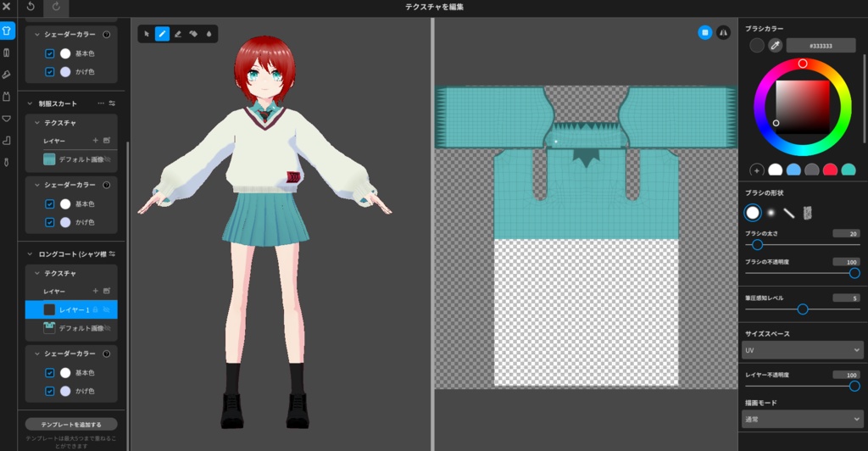
Task: Close the texture editor with X
Action: pos(7,7)
